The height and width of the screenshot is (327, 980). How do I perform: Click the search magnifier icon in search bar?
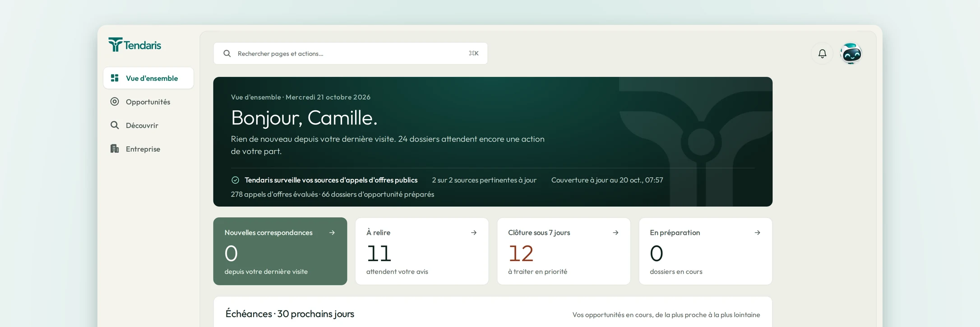click(227, 54)
